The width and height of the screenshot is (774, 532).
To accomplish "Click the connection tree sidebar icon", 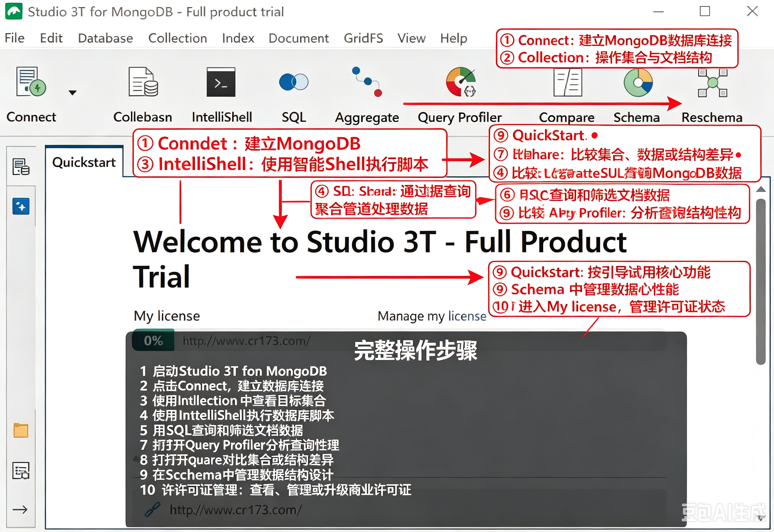I will pos(21,167).
